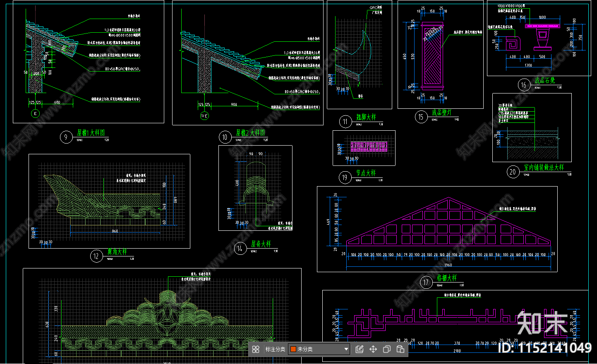Click detail number bubble 11
The image size is (597, 364).
point(345,122)
